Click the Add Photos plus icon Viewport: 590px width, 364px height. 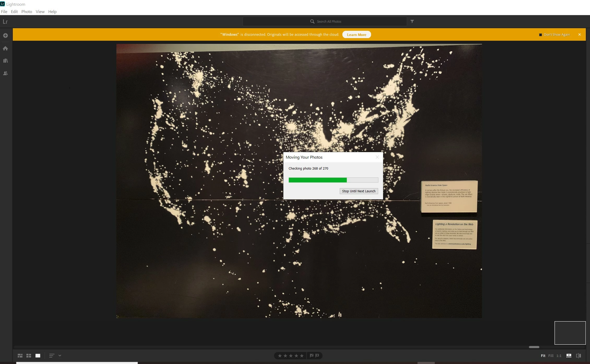coord(5,35)
